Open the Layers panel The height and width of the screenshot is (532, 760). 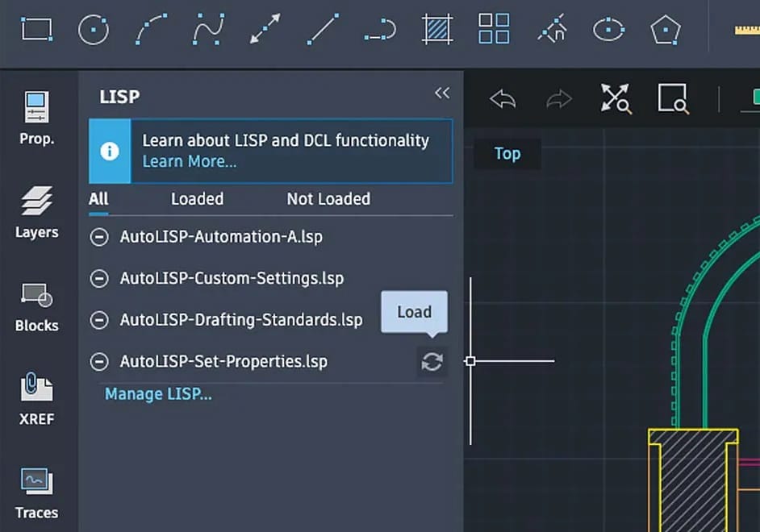pos(37,211)
